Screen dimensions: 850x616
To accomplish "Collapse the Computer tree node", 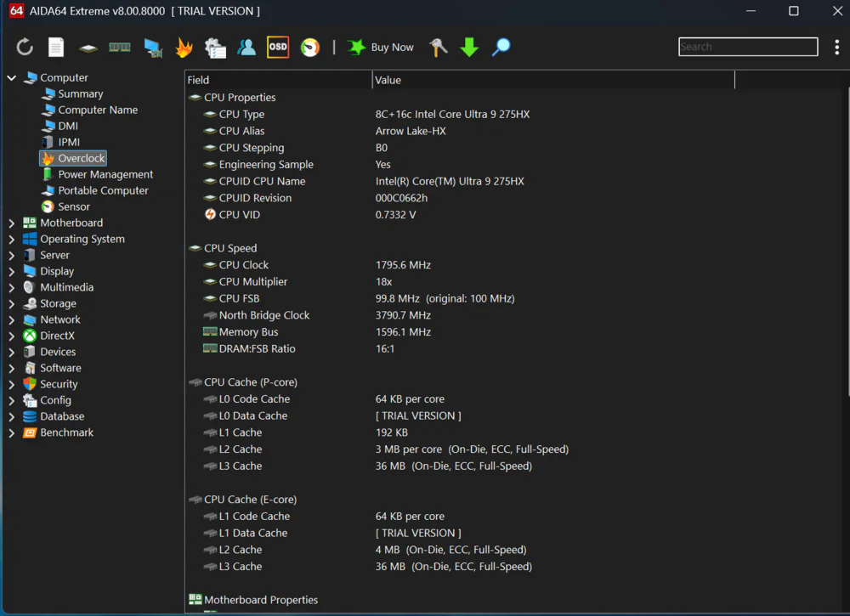I will (x=12, y=78).
